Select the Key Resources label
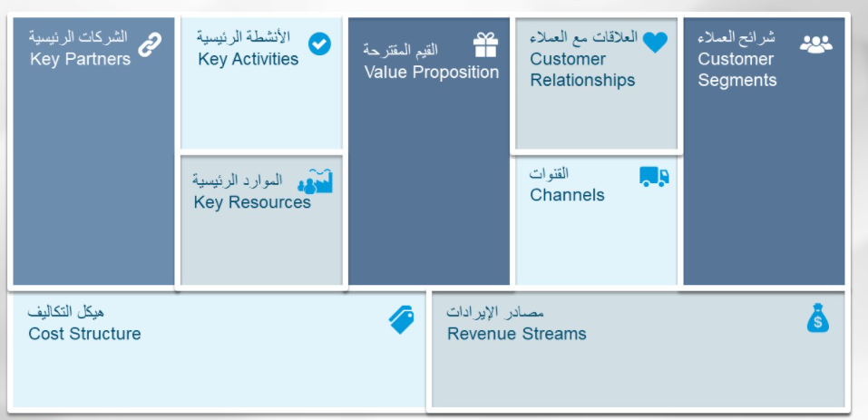Screen dimensions: 868x420 tap(252, 202)
